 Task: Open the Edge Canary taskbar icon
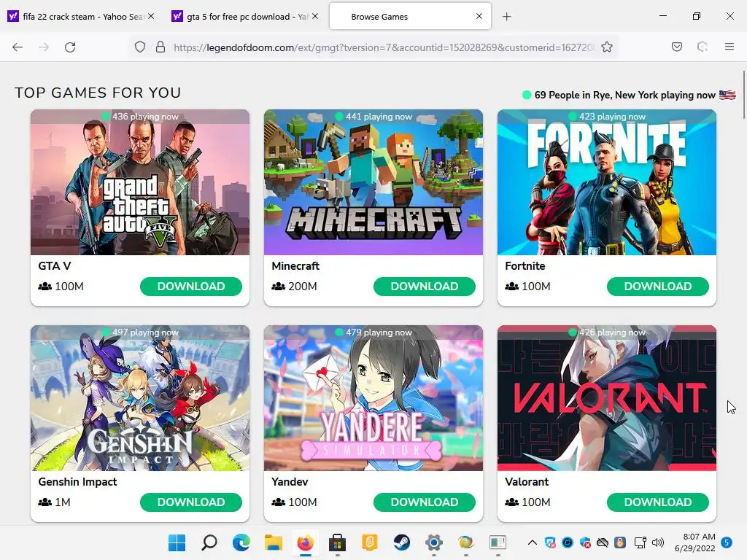[x=466, y=542]
